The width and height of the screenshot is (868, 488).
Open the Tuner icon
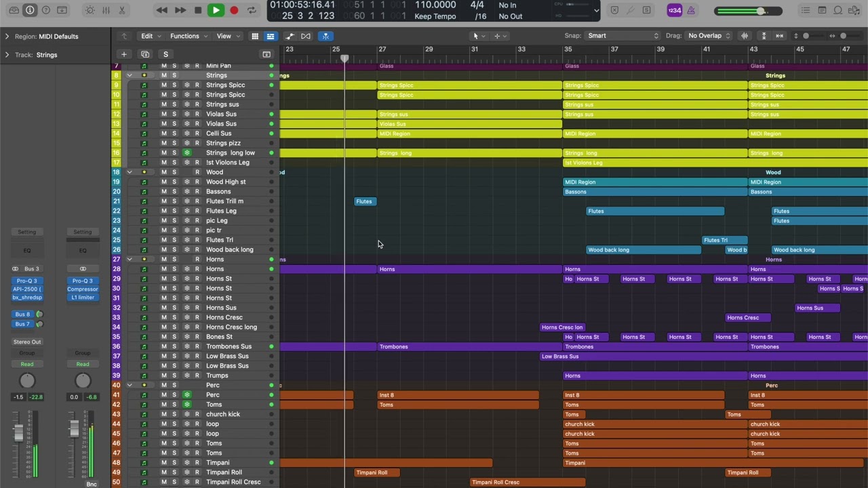pos(631,10)
